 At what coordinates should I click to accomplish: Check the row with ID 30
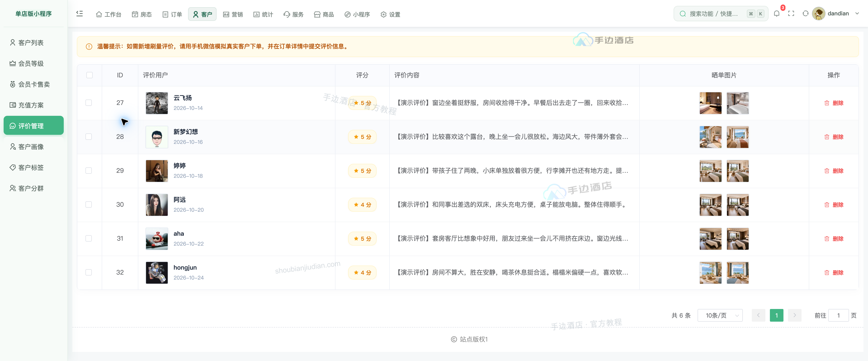click(89, 204)
